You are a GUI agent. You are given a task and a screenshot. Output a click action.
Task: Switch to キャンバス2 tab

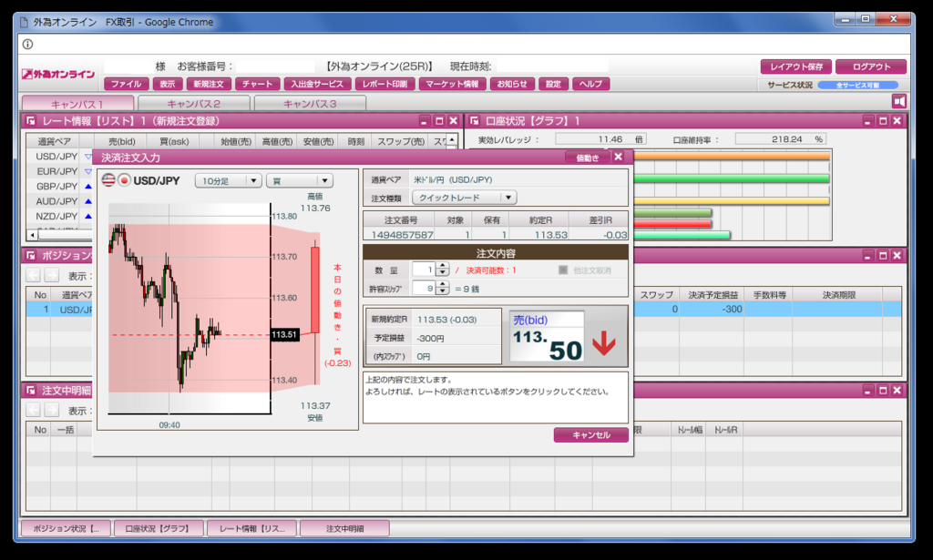pos(193,104)
